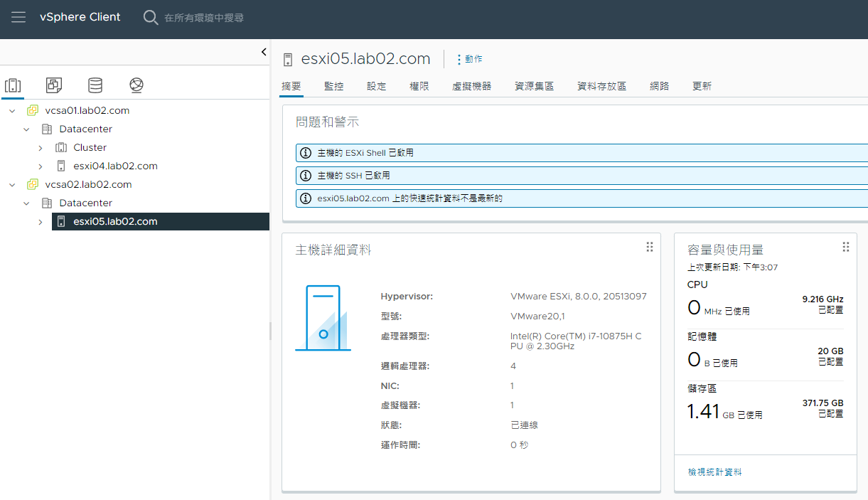868x500 pixels.
Task: Click the global search field
Action: (204, 18)
